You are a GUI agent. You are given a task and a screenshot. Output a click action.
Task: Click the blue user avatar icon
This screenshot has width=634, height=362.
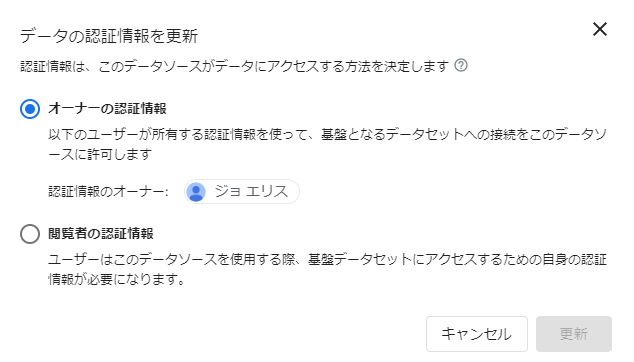(196, 191)
